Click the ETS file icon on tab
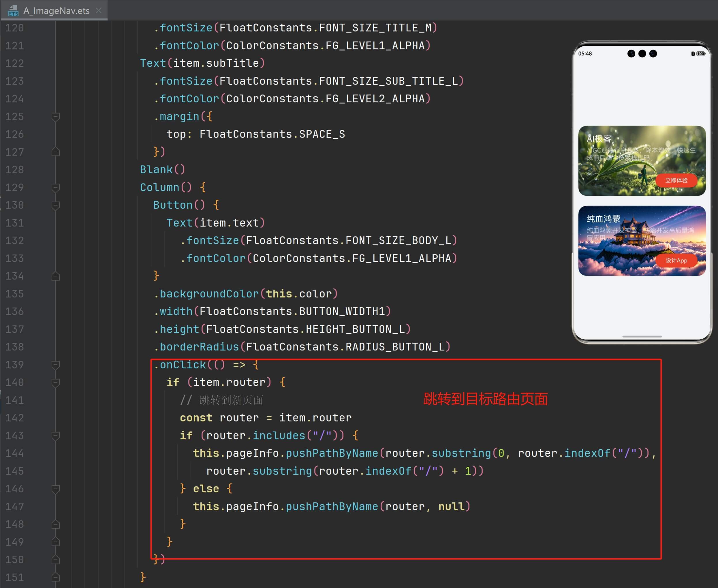Viewport: 718px width, 588px height. (13, 10)
